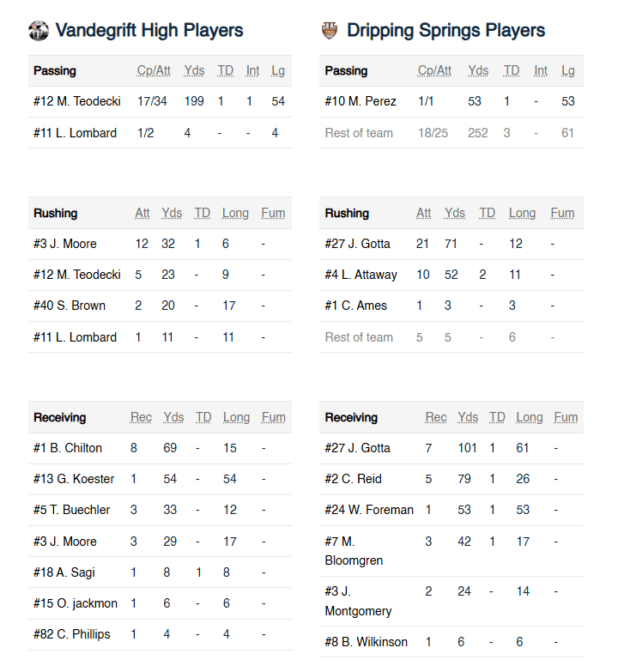618x672 pixels.
Task: Select #27 J. Gotta in rushing table
Action: pos(357,244)
